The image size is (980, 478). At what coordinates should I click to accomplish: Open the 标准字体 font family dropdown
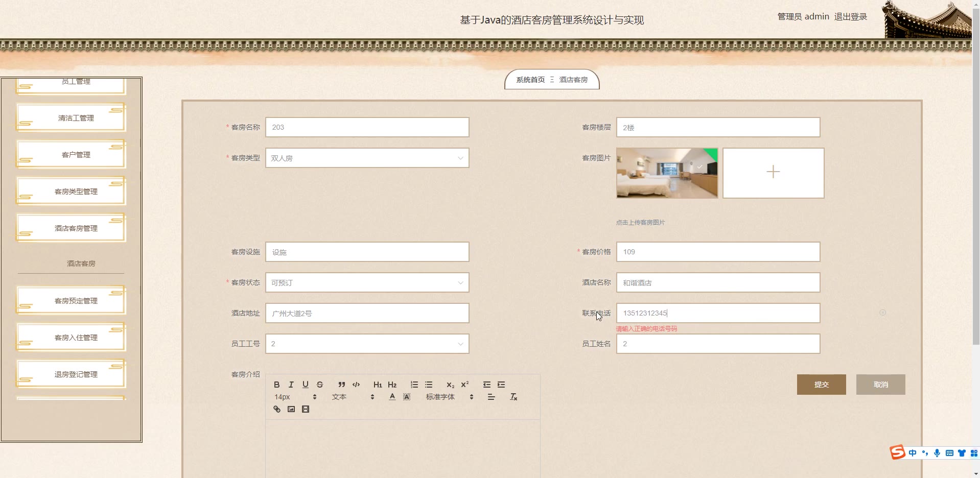(449, 397)
